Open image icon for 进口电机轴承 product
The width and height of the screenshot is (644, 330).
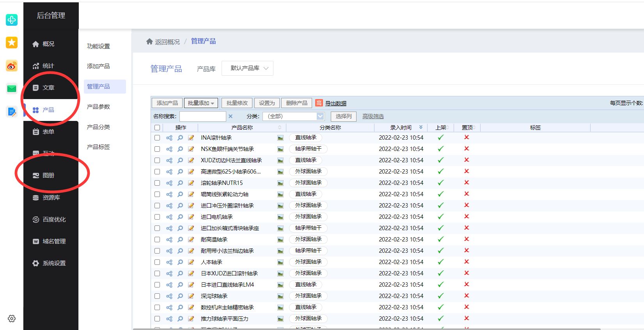coord(280,217)
